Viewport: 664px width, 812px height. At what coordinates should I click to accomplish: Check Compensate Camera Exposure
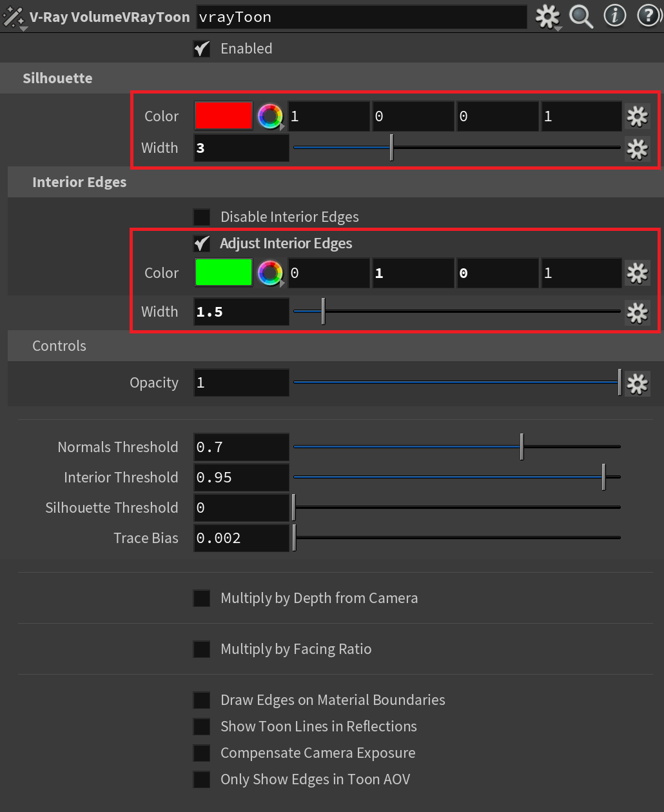click(202, 753)
